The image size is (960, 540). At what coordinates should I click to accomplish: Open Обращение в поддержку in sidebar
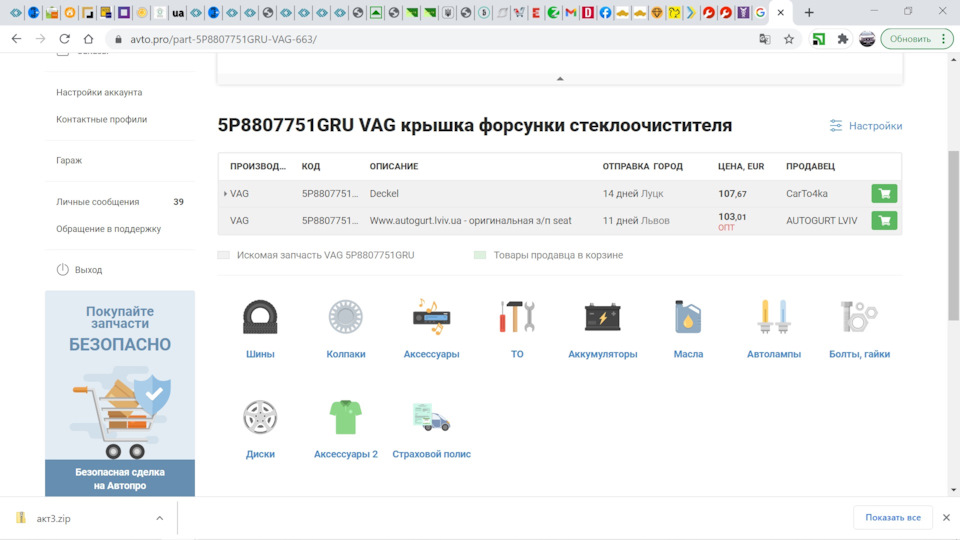(x=108, y=229)
